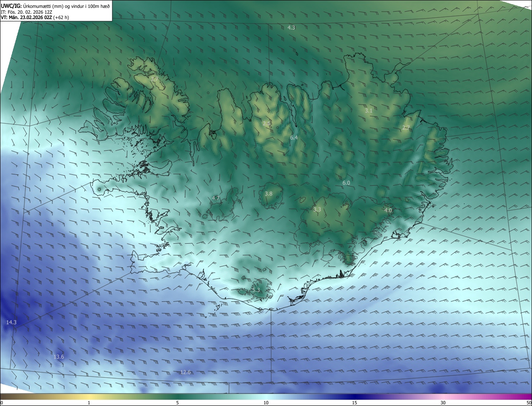Click the legend tick label 15
The height and width of the screenshot is (406, 532).
pyautogui.click(x=355, y=403)
